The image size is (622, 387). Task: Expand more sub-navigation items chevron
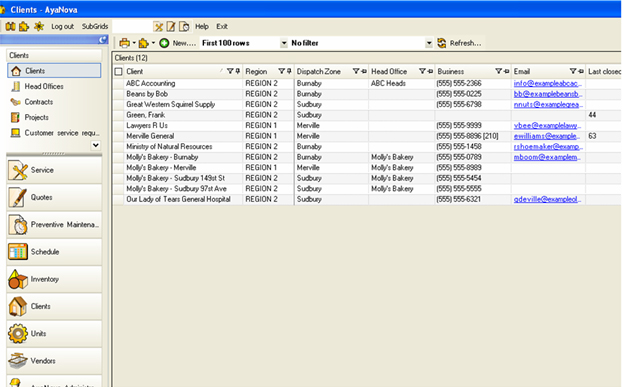(x=96, y=145)
